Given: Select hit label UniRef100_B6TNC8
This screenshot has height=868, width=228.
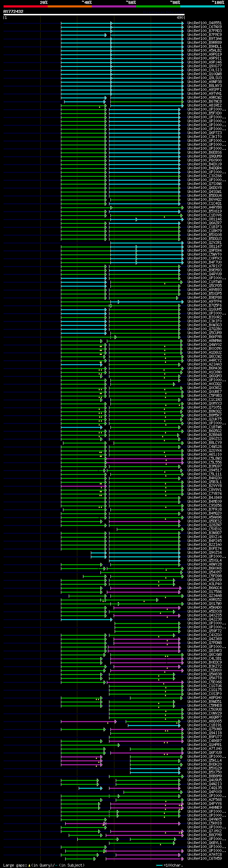Looking at the screenshot, I should [x=204, y=101].
